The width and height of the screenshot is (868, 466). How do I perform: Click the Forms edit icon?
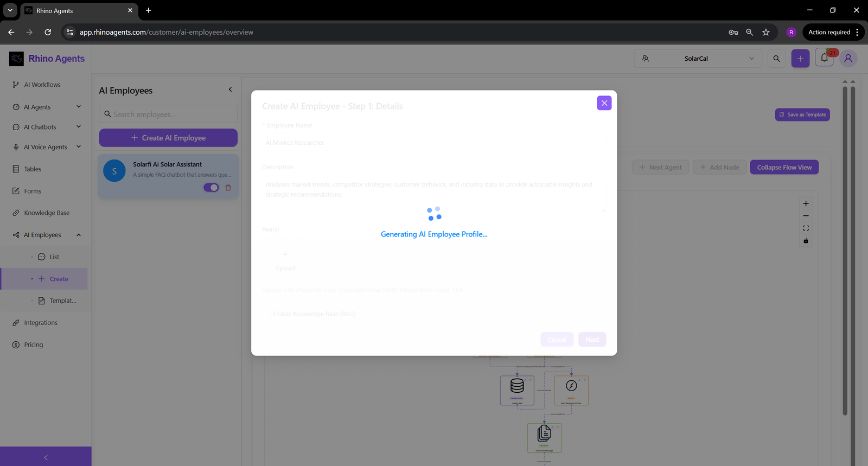(16, 191)
